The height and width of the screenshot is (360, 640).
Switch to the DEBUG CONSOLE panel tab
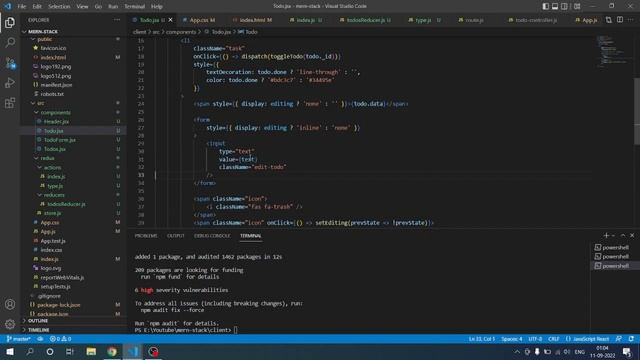(212, 236)
